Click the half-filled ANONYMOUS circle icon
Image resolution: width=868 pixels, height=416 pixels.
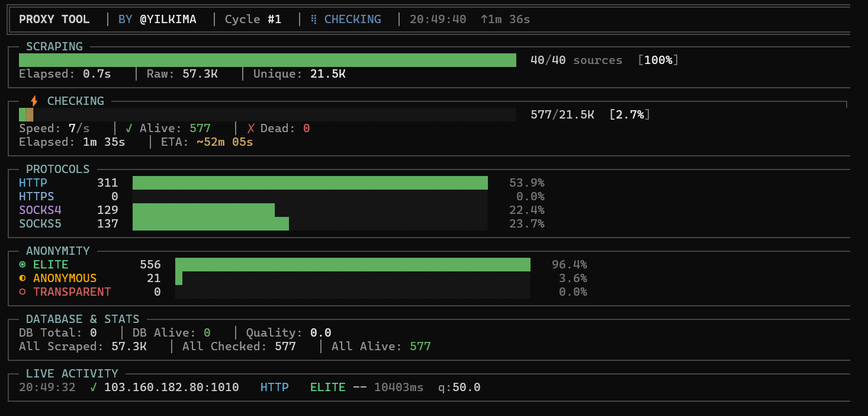pos(22,279)
